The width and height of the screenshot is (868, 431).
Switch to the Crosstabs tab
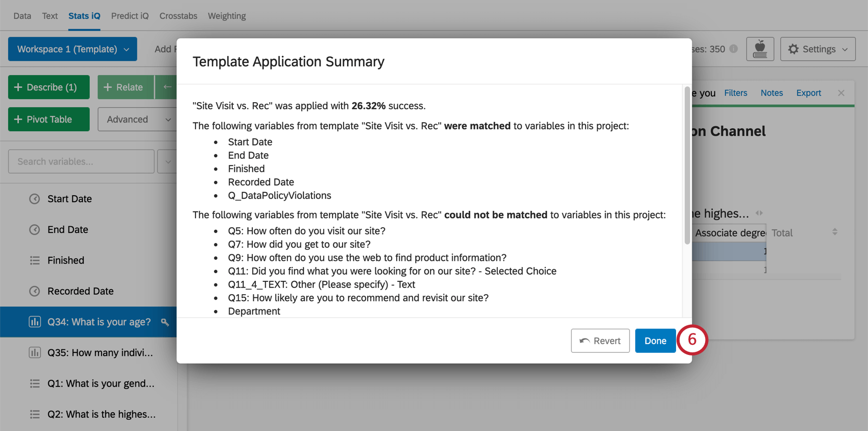click(178, 16)
